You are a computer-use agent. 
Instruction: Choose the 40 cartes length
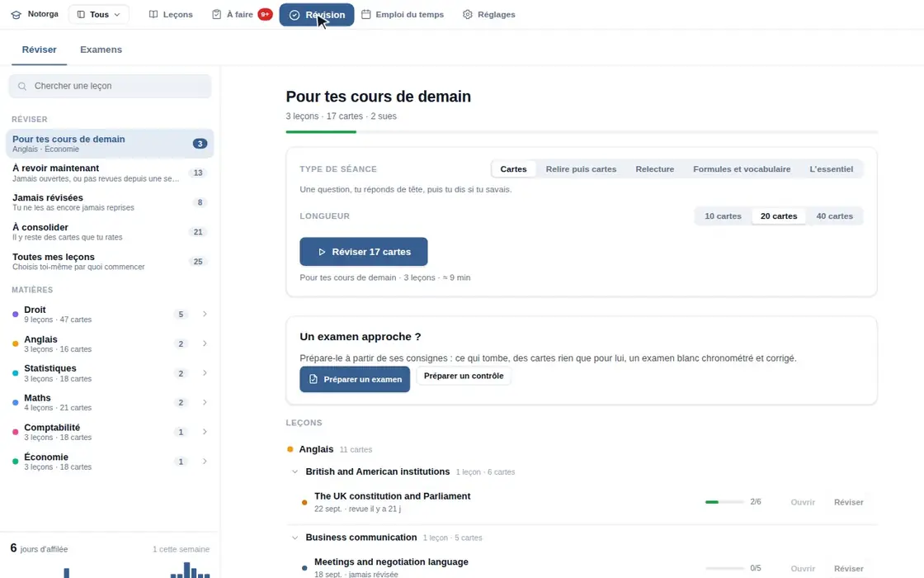point(834,216)
